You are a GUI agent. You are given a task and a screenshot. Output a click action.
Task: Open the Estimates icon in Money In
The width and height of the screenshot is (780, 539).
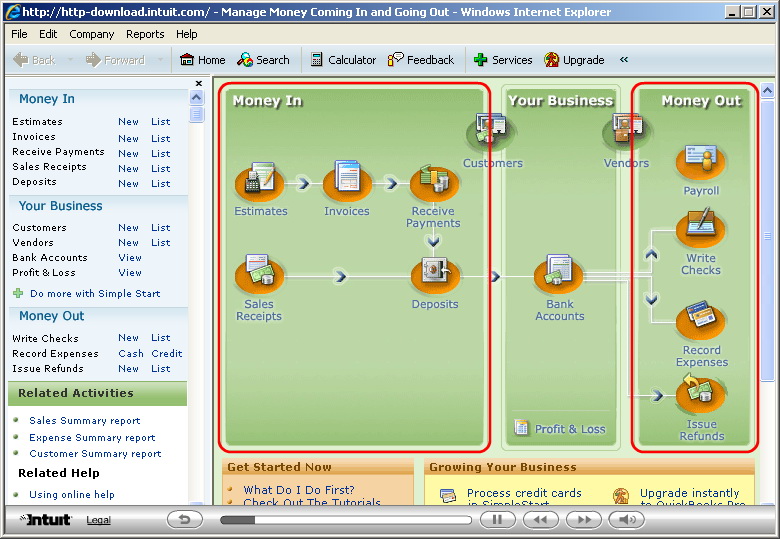(259, 182)
